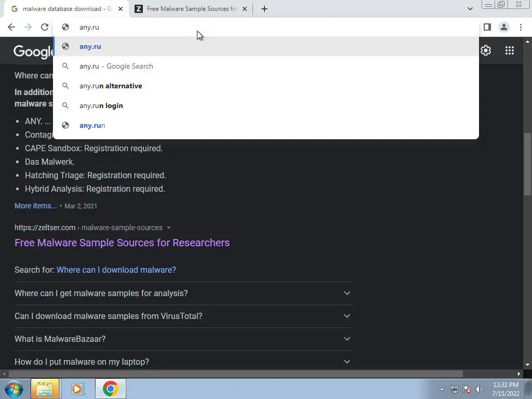532x399 pixels.
Task: Open the network tray icon
Action: point(454,389)
